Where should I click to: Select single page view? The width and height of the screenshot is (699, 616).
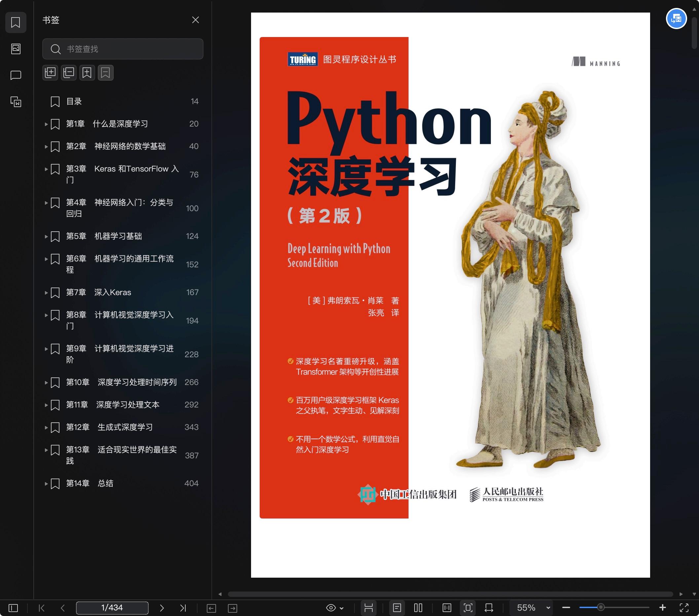click(x=397, y=608)
